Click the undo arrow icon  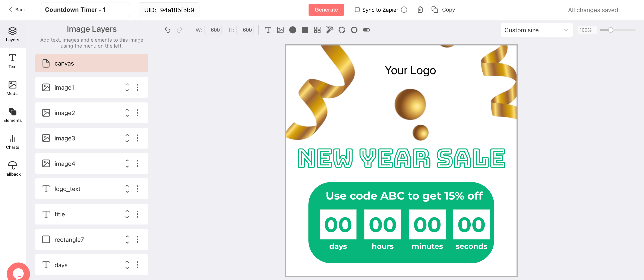click(167, 30)
